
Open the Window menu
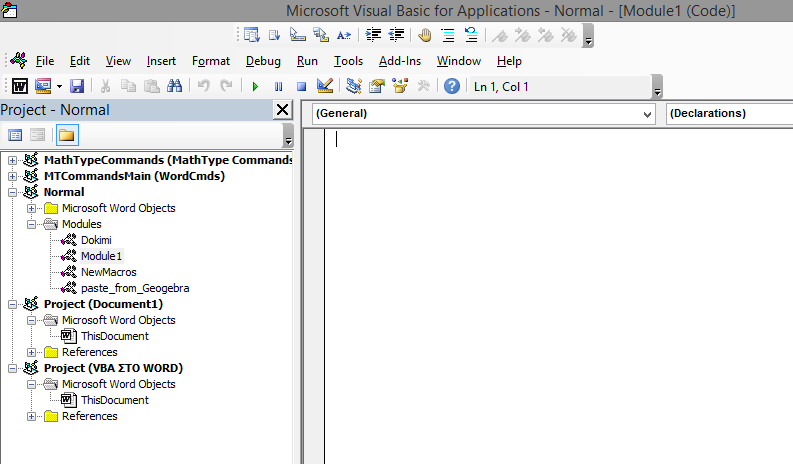pyautogui.click(x=459, y=61)
